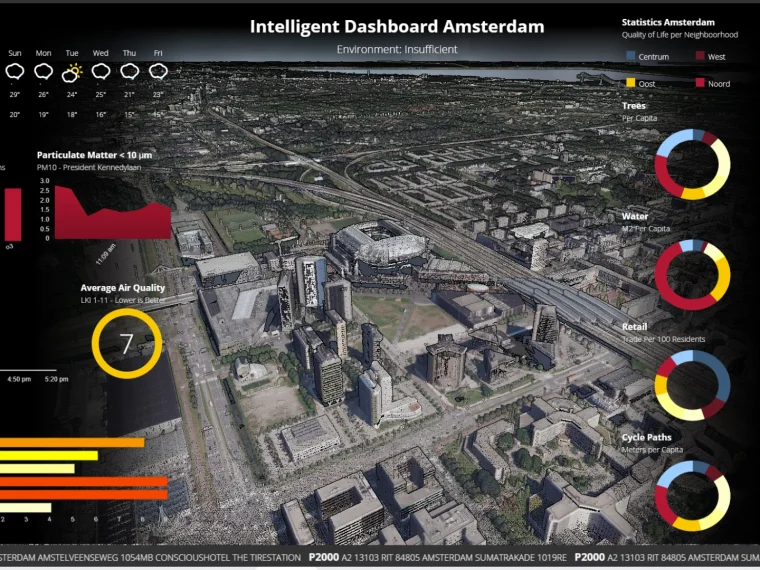Click the 'Cycle Paths' chart heading
This screenshot has width=760, height=570.
tap(647, 437)
